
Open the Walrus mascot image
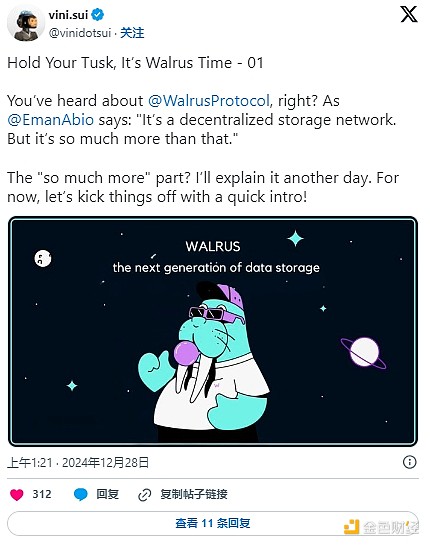213,331
